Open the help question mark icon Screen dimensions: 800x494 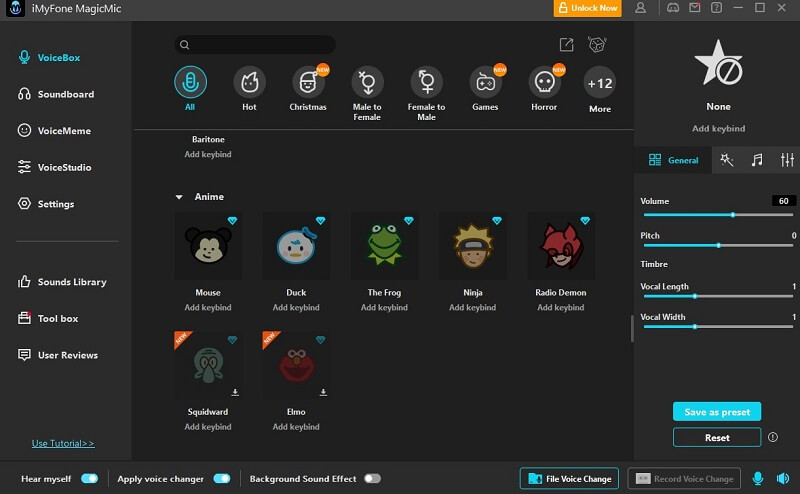tap(716, 8)
